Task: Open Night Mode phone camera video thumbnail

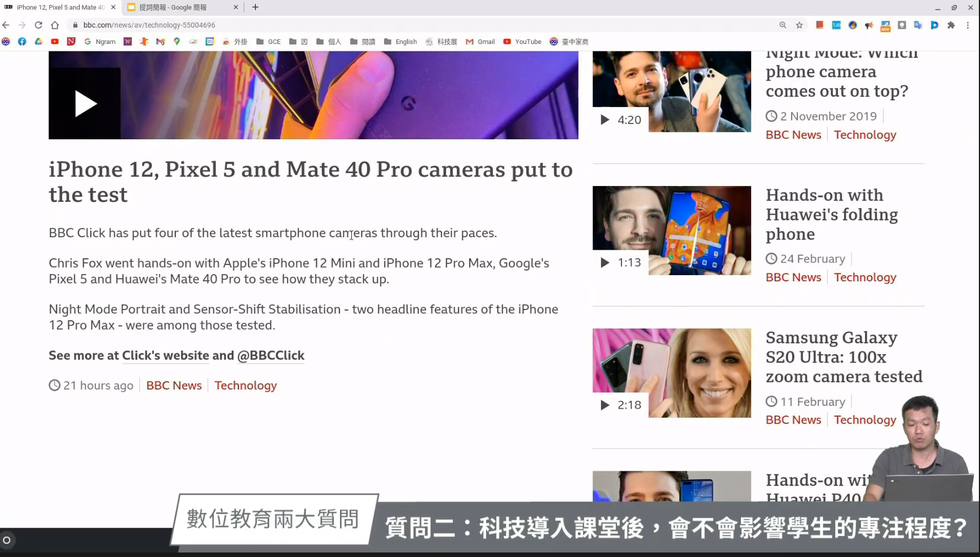Action: click(672, 92)
